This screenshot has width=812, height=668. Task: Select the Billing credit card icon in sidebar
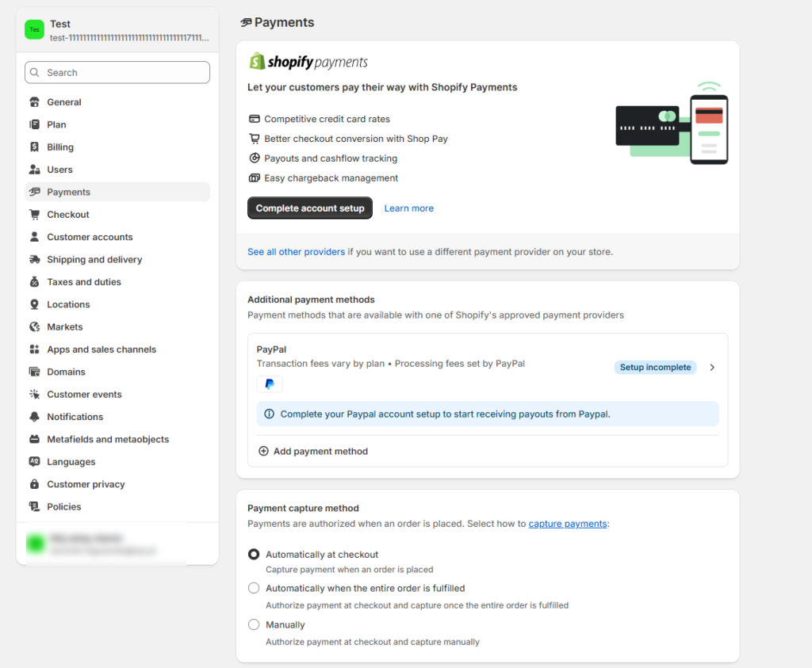click(x=33, y=147)
